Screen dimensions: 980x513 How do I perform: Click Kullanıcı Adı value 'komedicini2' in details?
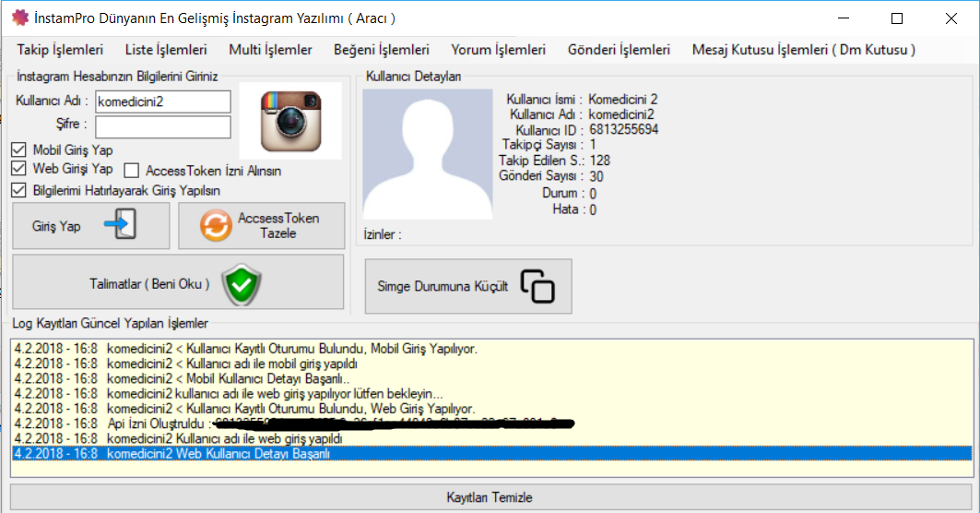coord(621,114)
